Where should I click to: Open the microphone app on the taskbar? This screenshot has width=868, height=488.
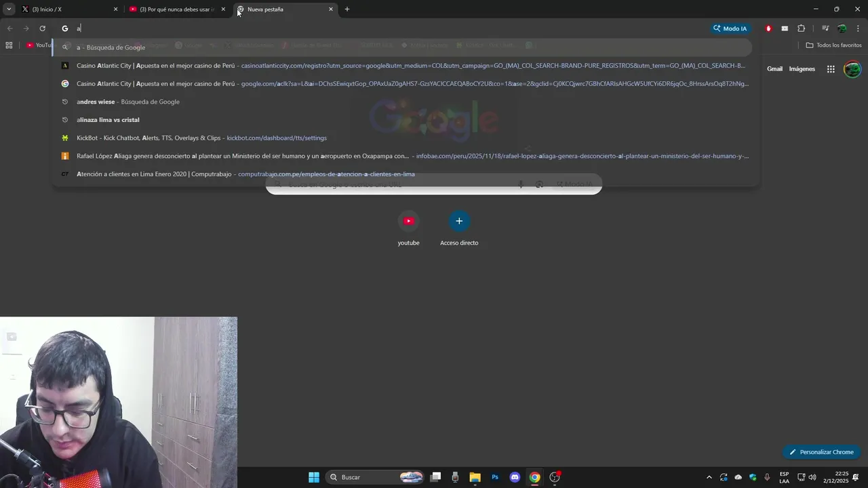[x=456, y=477]
